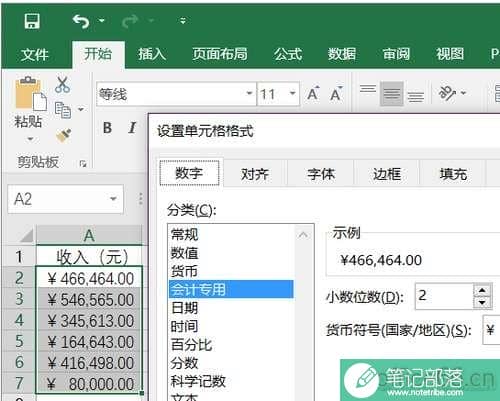
Task: Expand the 粘贴 options arrow
Action: [30, 139]
